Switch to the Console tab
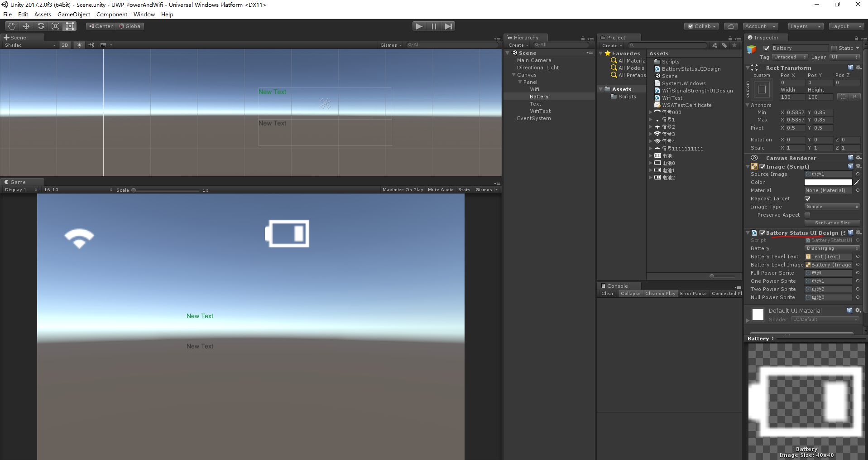Image resolution: width=868 pixels, height=460 pixels. pos(617,286)
